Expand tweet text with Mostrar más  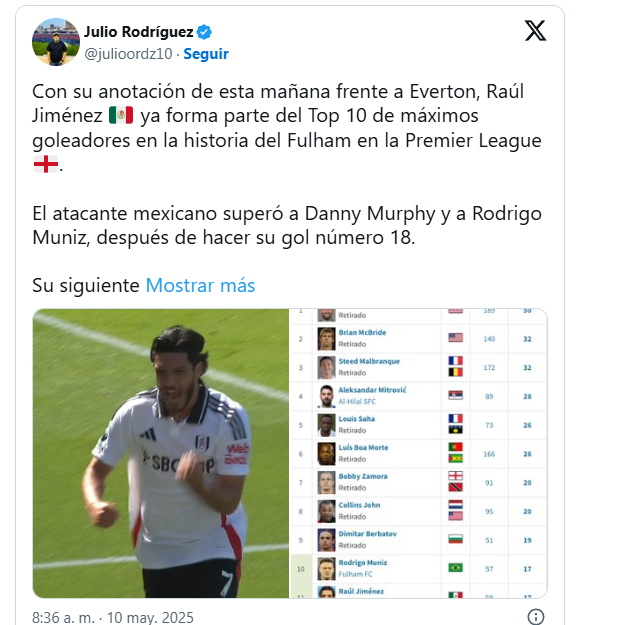tap(200, 285)
